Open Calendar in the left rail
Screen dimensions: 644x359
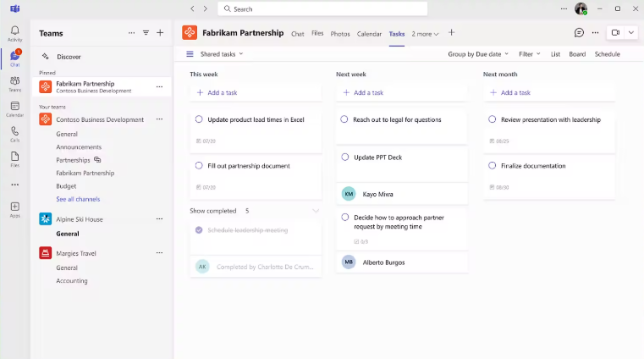pos(14,109)
